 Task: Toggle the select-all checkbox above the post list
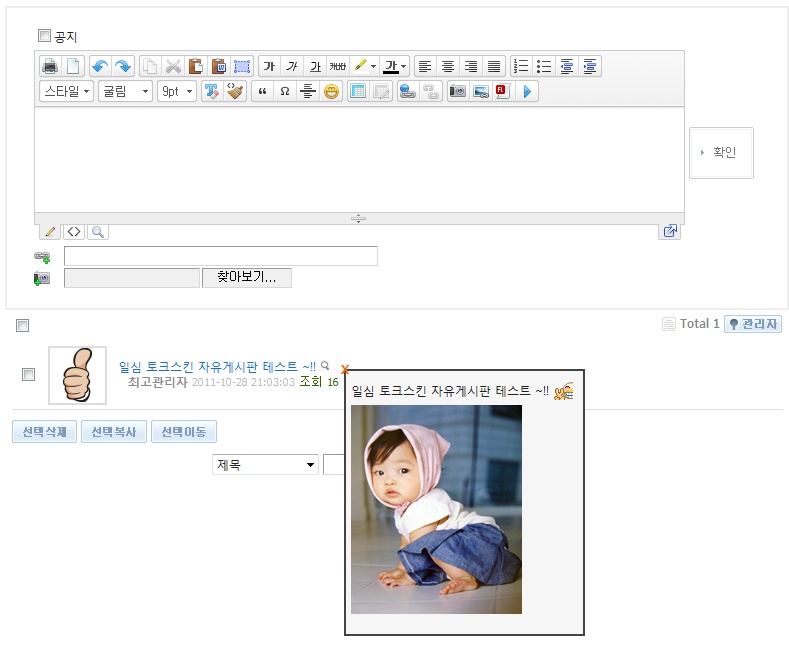pos(23,325)
